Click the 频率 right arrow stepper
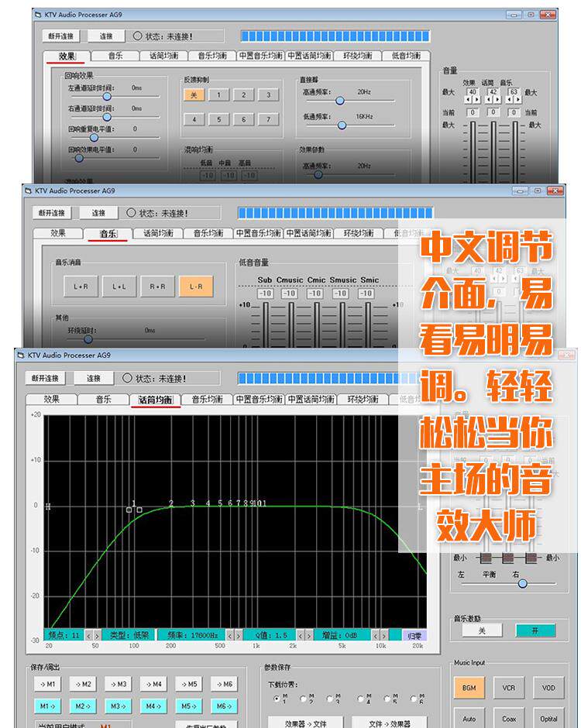Screen dimensions: 581x728 click(x=239, y=635)
